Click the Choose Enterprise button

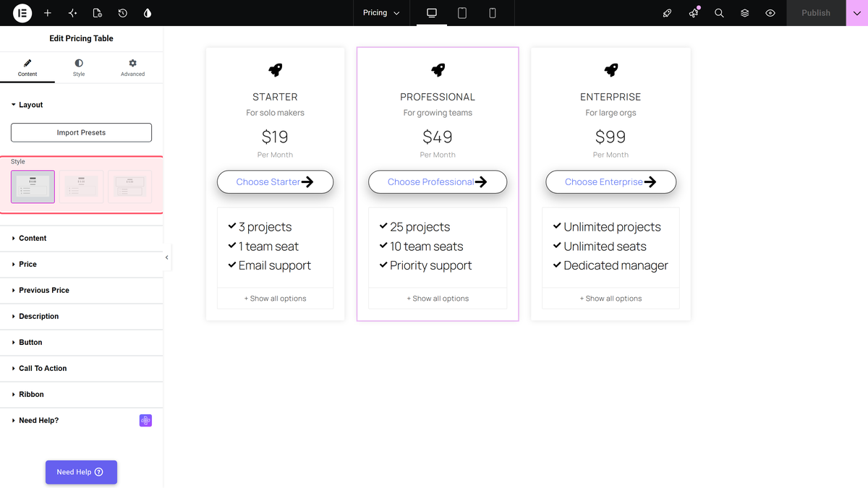pyautogui.click(x=610, y=182)
